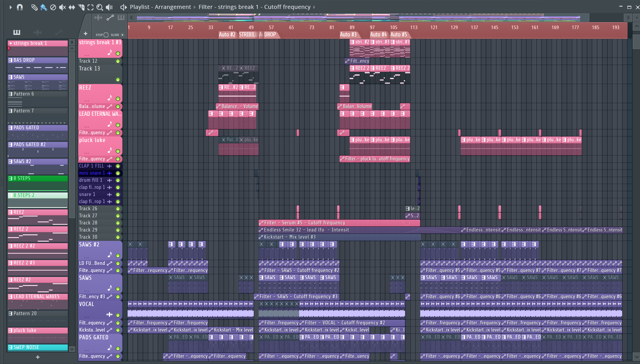640x364 pixels.
Task: Show pattern clips in clip-type filter
Action: [121, 18]
